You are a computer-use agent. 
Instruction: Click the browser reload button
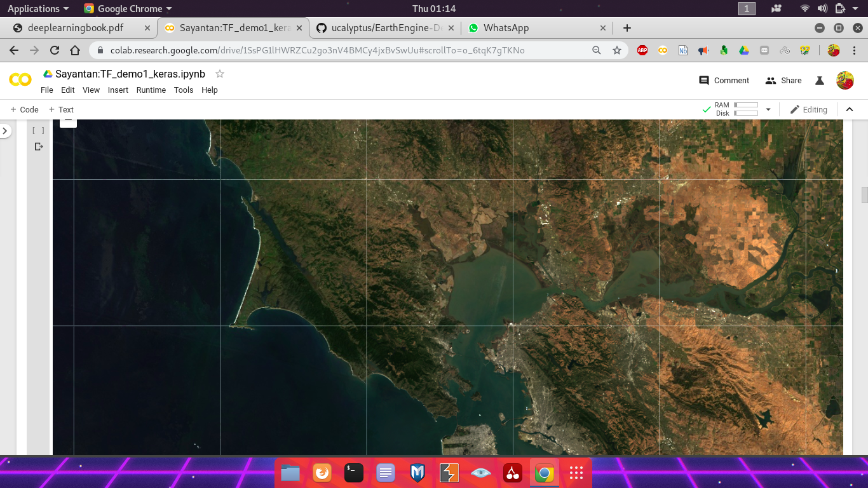coord(55,50)
